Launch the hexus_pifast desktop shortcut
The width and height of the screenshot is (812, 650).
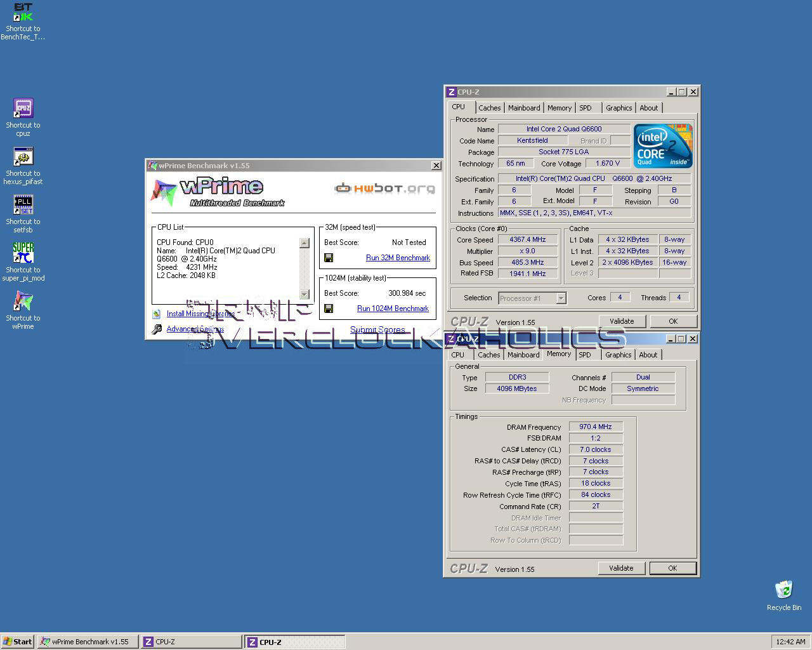23,157
